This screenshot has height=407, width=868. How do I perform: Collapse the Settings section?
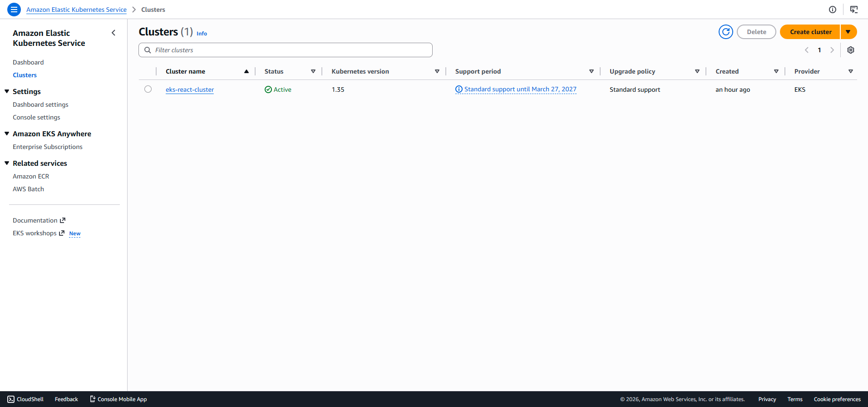click(x=7, y=91)
